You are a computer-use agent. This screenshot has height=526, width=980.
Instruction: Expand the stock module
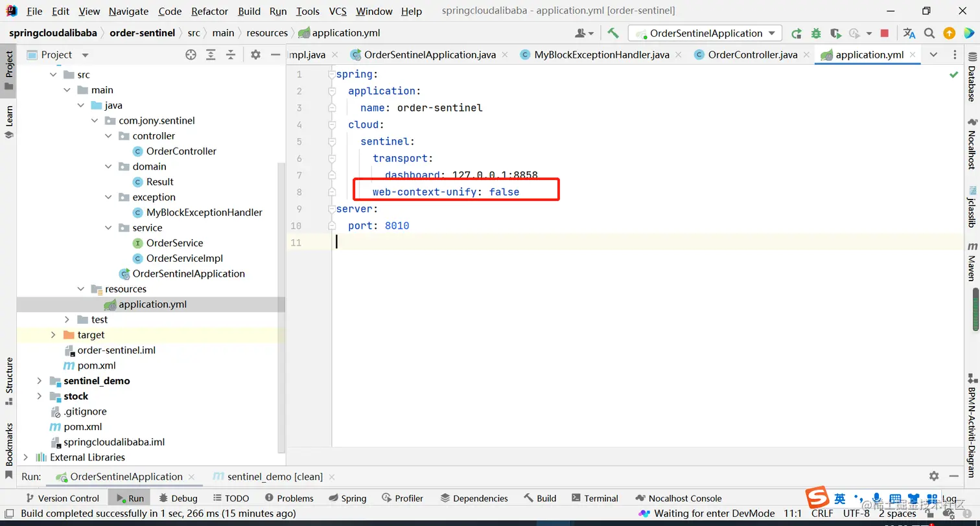(x=40, y=396)
